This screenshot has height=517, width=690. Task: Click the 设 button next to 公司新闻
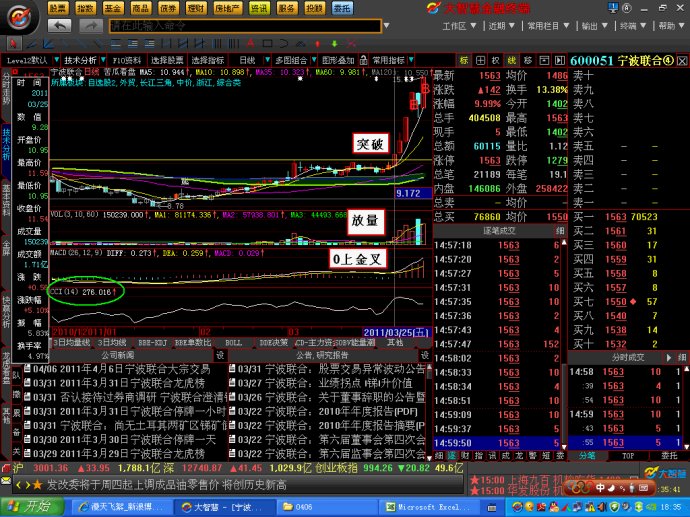point(220,355)
